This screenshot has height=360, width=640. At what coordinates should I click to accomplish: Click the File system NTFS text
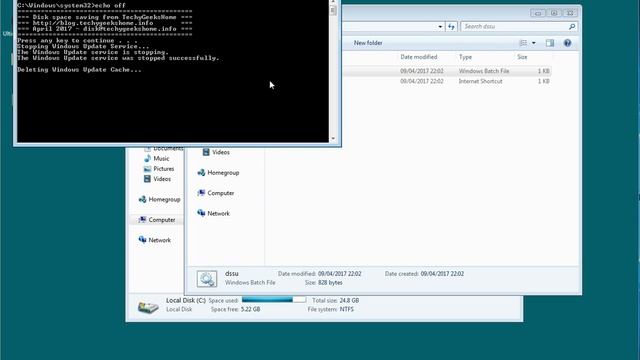point(331,309)
